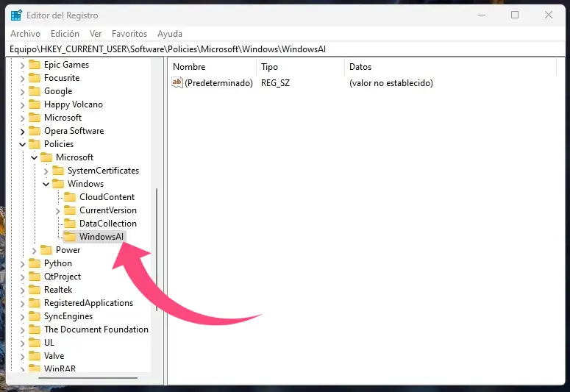
Task: Select the Windows folder icon
Action: coord(58,184)
